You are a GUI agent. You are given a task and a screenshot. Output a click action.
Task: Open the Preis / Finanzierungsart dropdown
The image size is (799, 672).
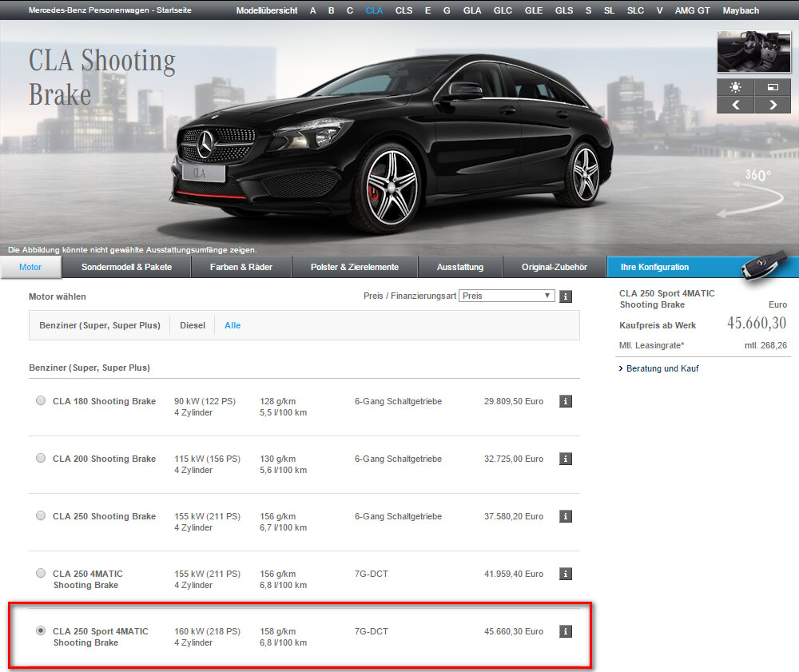coord(507,296)
